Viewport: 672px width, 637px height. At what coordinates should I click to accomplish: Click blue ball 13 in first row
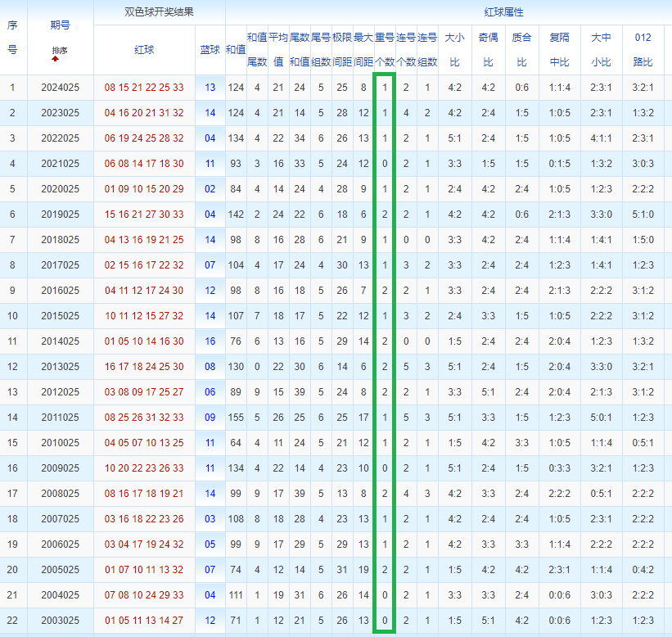(x=210, y=88)
